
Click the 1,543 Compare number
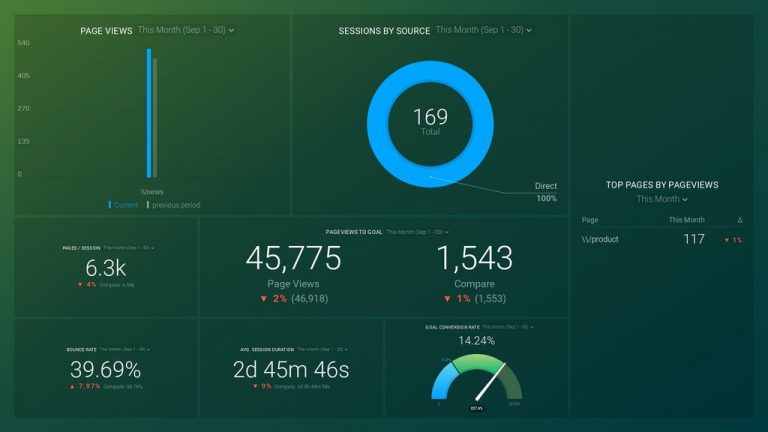click(474, 258)
